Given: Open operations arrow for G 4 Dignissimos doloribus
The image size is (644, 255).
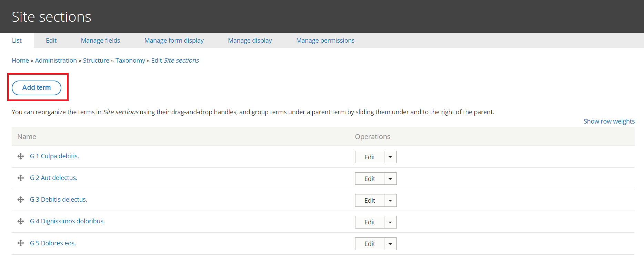Looking at the screenshot, I should [390, 222].
